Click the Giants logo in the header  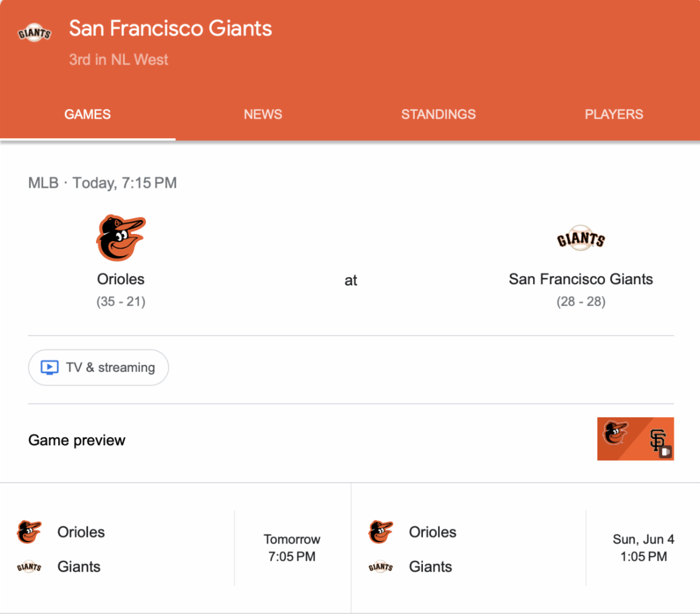click(x=34, y=33)
